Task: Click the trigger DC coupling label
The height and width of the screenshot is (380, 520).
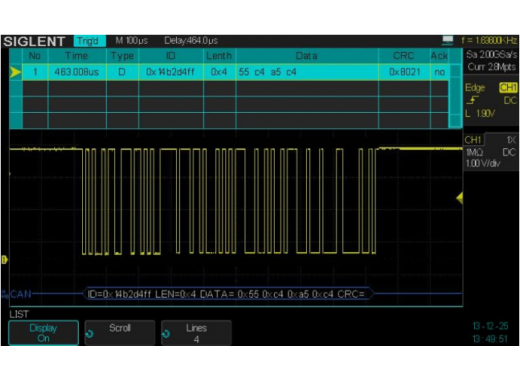Action: 510,100
